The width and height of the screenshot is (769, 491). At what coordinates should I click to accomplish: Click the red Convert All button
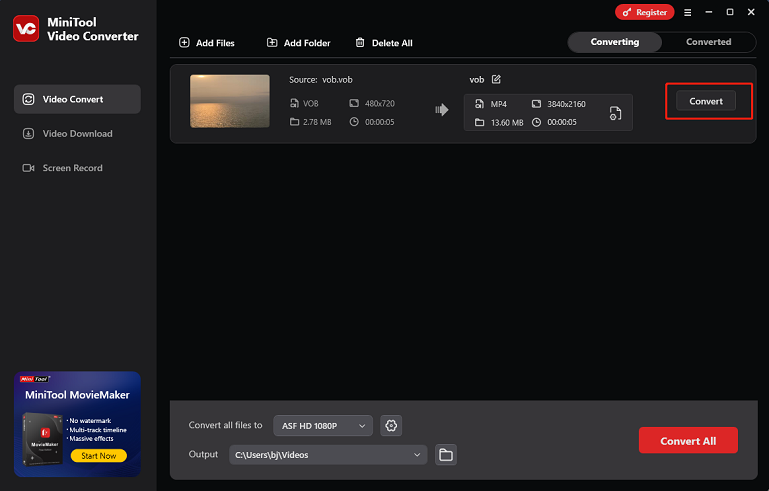coord(688,440)
